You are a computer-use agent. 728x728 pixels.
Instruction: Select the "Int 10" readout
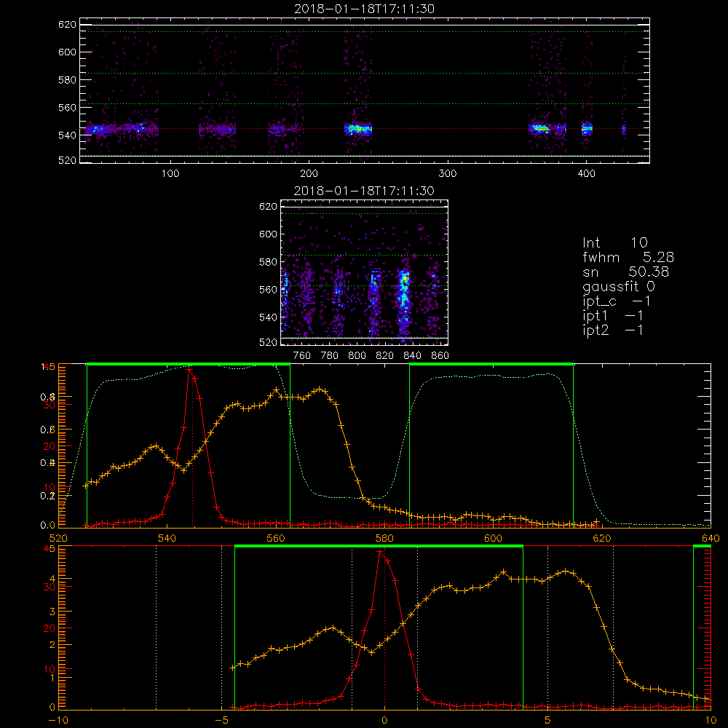tap(615, 242)
